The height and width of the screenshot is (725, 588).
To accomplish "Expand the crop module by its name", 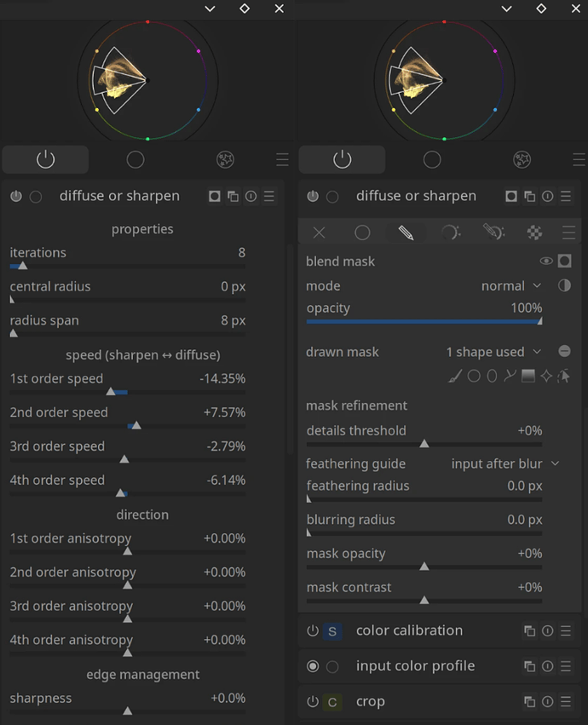I will click(x=371, y=702).
